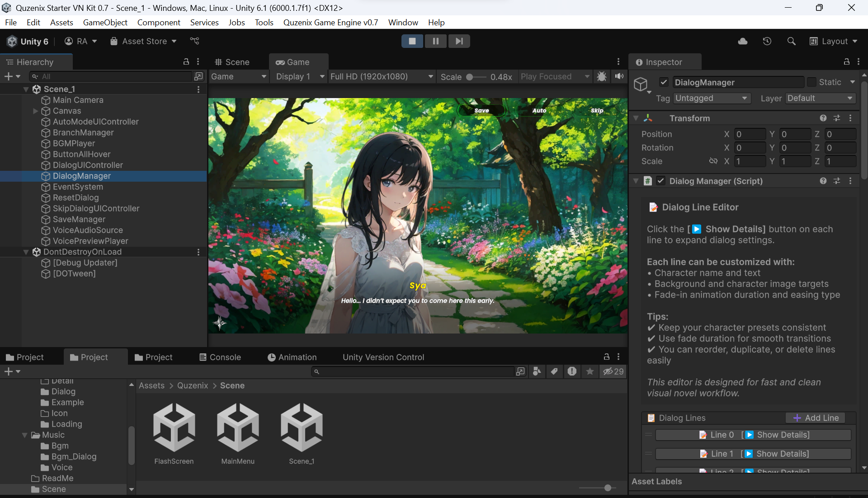868x498 pixels.
Task: Open Inspector panel three-dot menu
Action: click(859, 61)
